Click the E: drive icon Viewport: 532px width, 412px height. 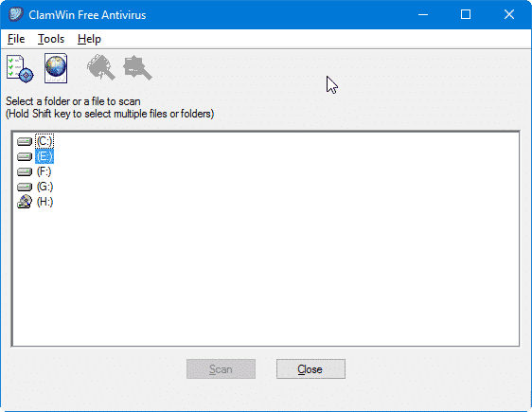coord(25,156)
